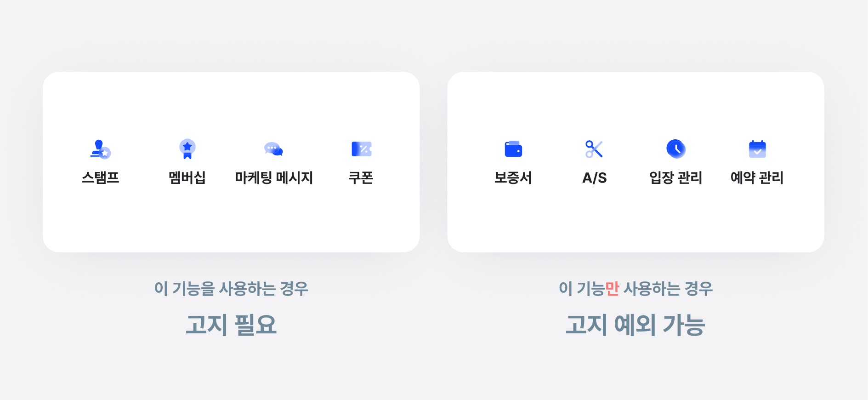Select the 멤버십 label

(x=187, y=177)
